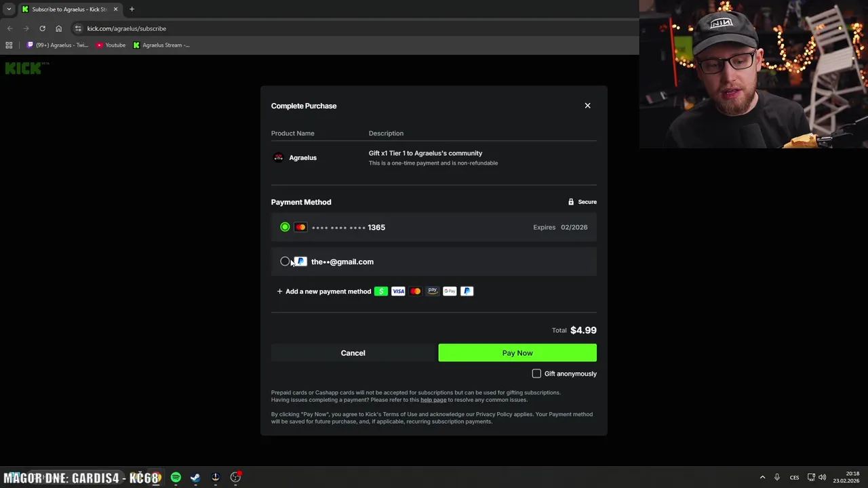This screenshot has width=868, height=488.
Task: Open a new browser tab
Action: [x=132, y=9]
